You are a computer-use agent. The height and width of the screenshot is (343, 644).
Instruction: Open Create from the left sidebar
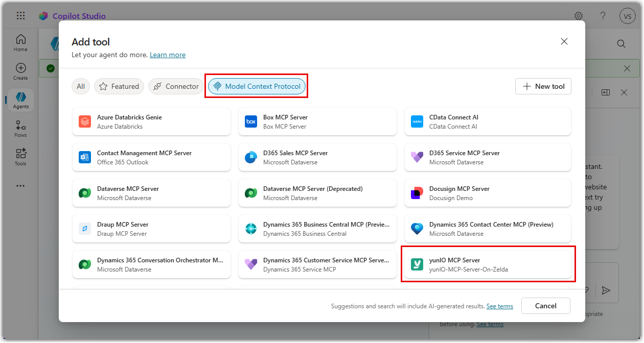[x=20, y=71]
